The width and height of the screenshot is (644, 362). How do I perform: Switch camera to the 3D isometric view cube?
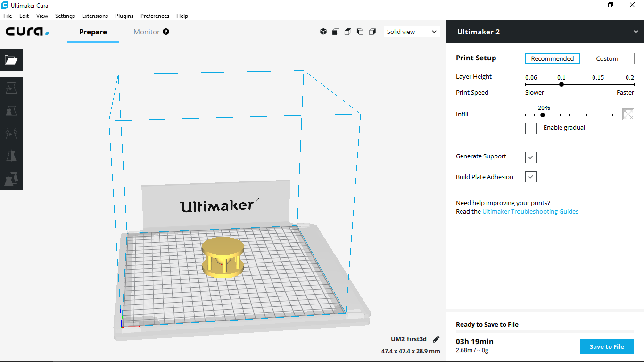tap(323, 32)
